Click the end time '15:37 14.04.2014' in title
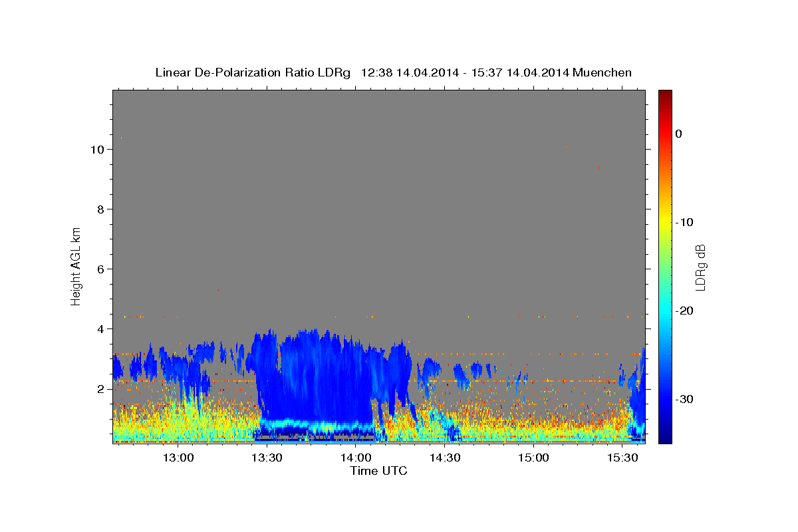Image resolution: width=798 pixels, height=532 pixels. tap(520, 72)
